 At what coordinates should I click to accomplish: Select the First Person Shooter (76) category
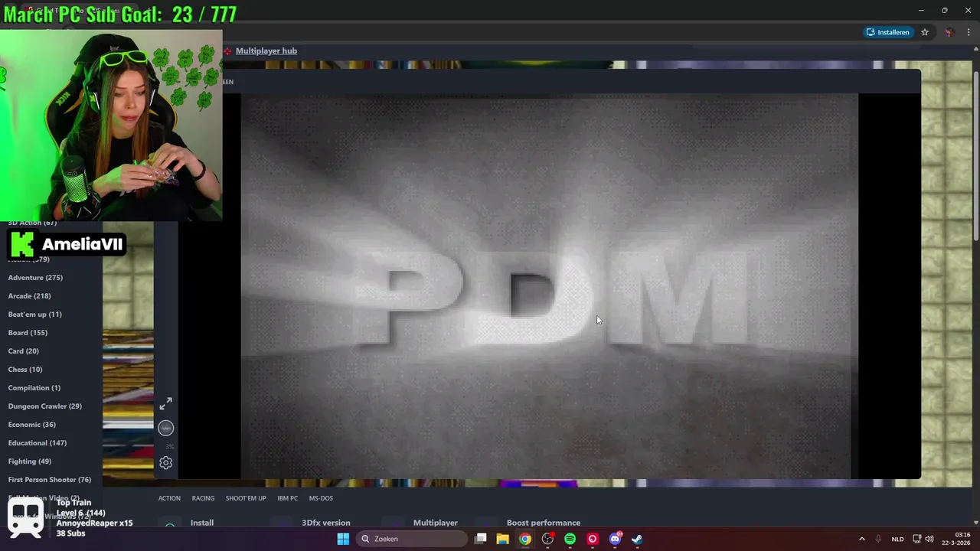[x=49, y=480]
